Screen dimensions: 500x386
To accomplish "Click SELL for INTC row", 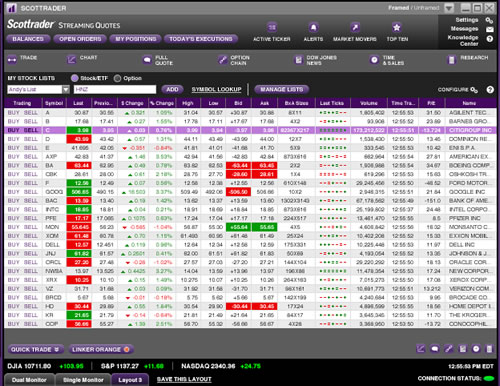I will point(31,209).
